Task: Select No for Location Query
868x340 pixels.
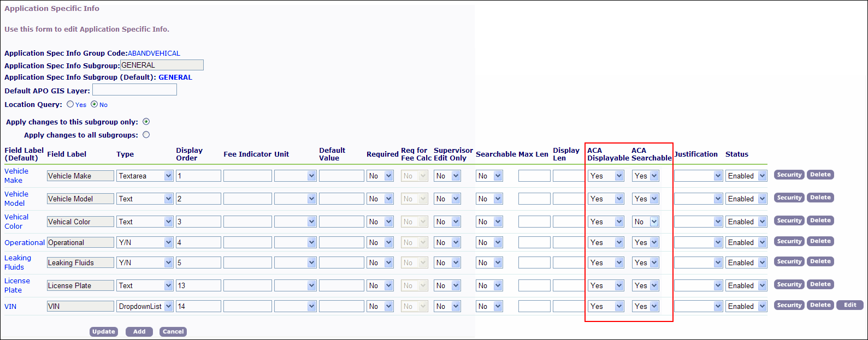Action: [x=94, y=104]
